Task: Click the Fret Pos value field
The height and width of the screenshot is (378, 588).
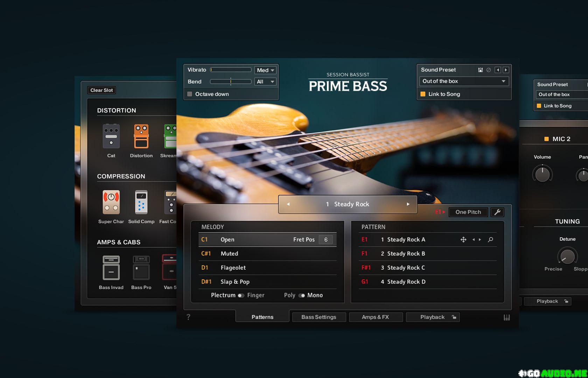Action: pos(326,240)
